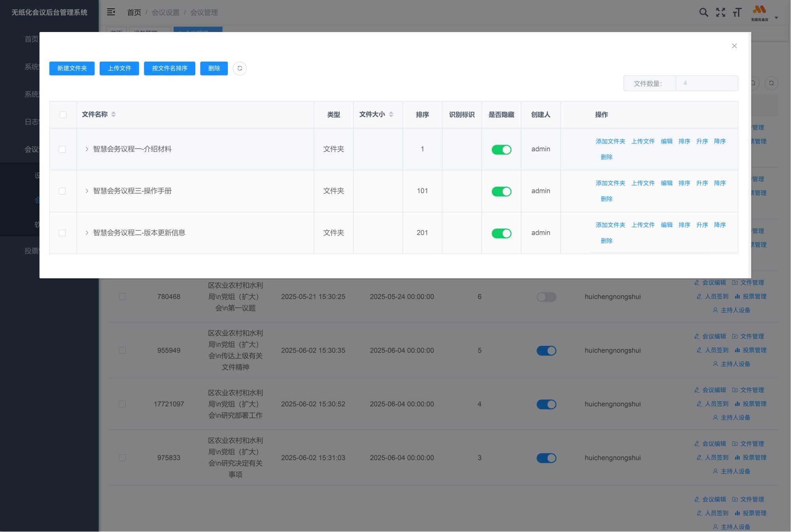Open user avatar dropdown arrow
Screen dimensions: 791x532
point(776,17)
